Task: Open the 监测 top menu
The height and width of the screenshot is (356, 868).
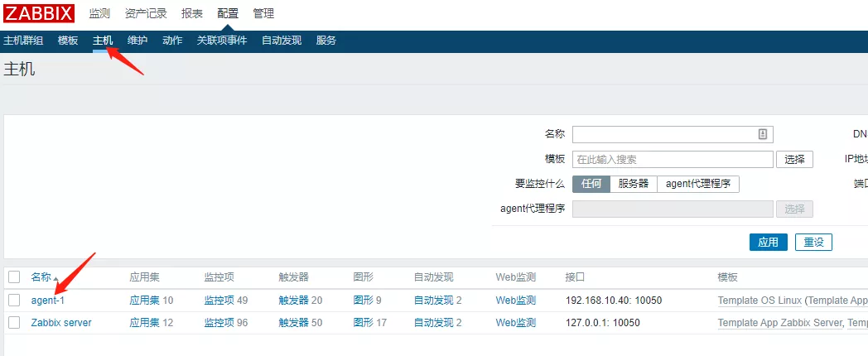Action: [x=99, y=13]
